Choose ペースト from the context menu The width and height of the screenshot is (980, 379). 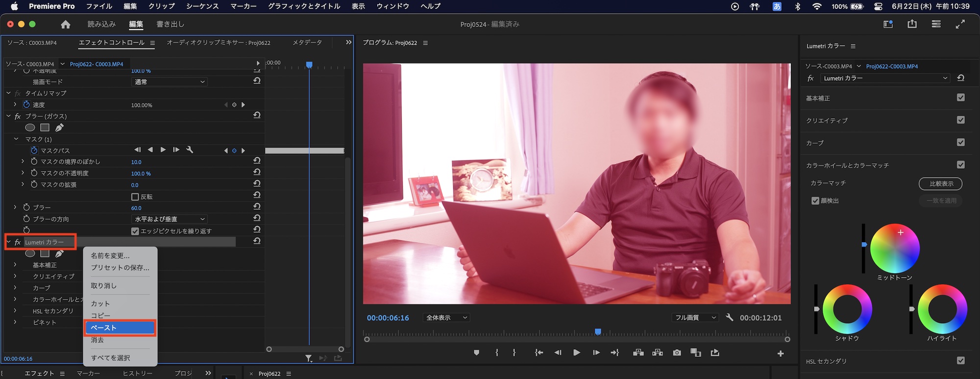(x=120, y=328)
